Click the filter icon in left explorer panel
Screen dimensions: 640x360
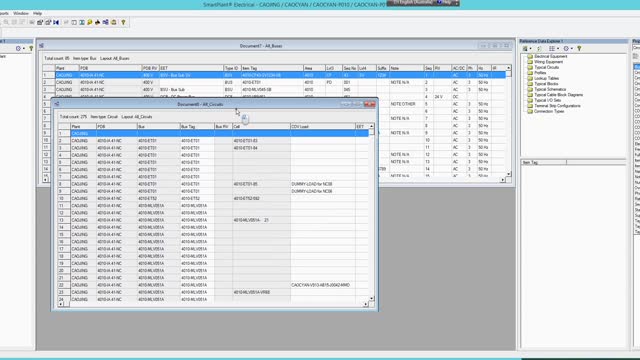[x=31, y=48]
